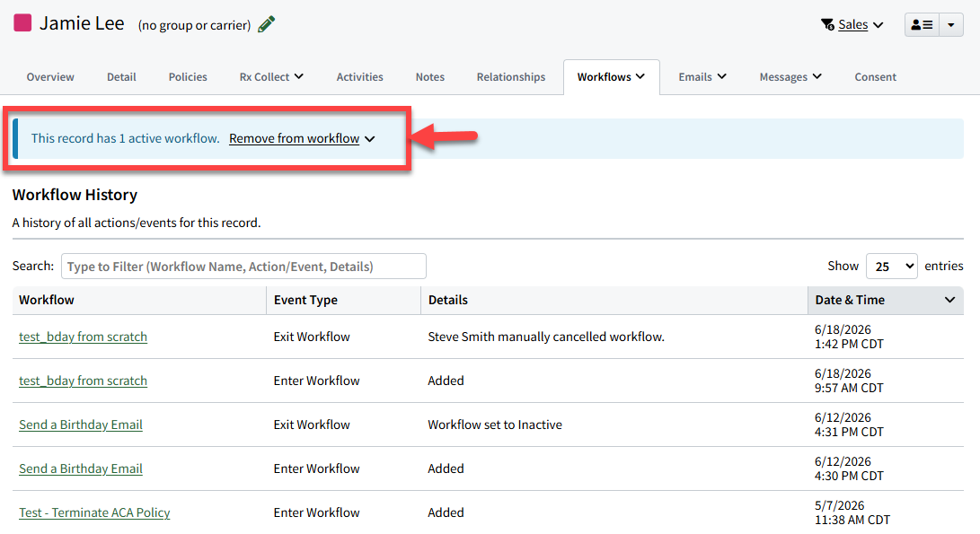Open the Relationships tab
This screenshot has height=534, width=980.
(x=510, y=77)
